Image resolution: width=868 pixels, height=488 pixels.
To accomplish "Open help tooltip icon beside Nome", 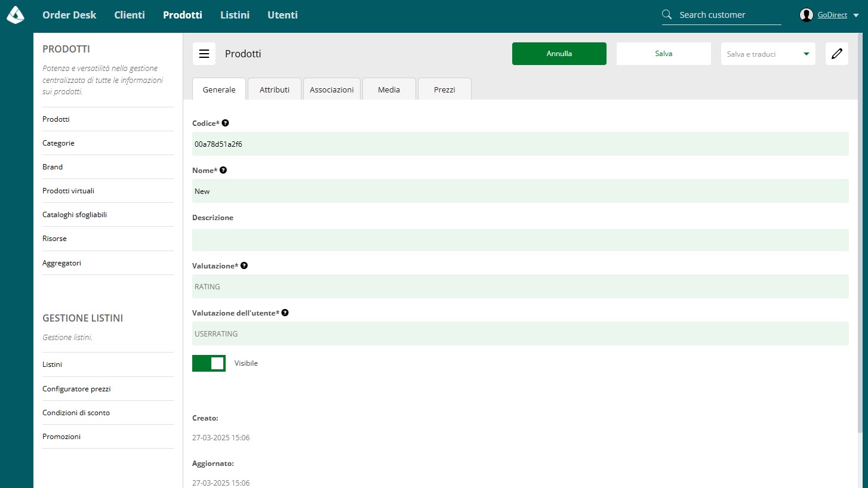I will (223, 170).
